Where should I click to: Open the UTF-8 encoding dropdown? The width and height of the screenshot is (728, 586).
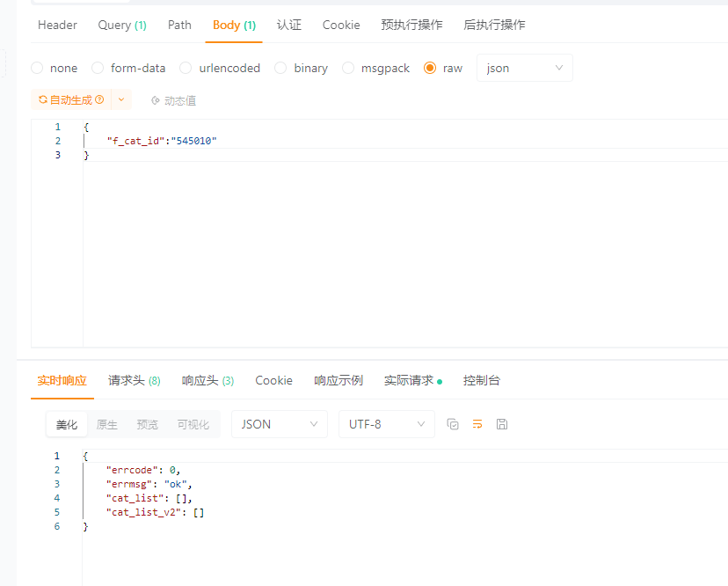point(387,424)
